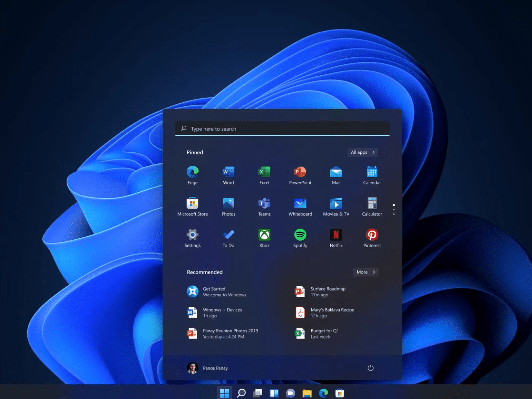Open the Edge pinned app
The height and width of the screenshot is (399, 532).
point(192,175)
